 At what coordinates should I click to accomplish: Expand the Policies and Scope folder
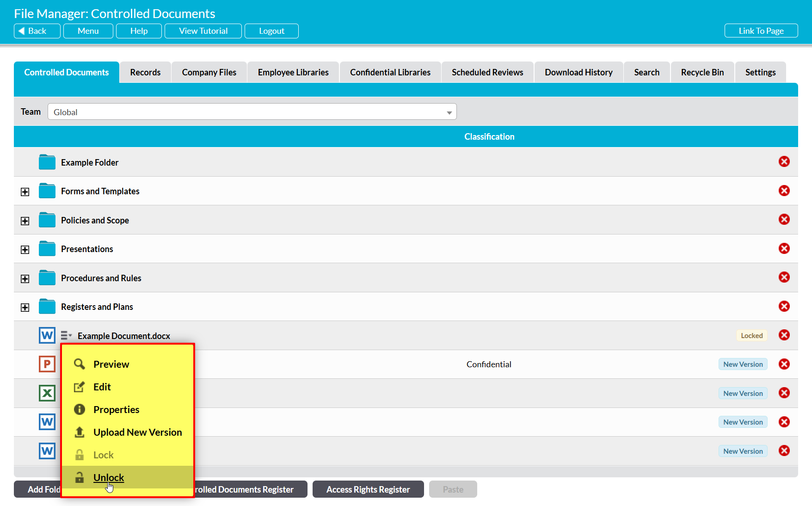click(25, 221)
